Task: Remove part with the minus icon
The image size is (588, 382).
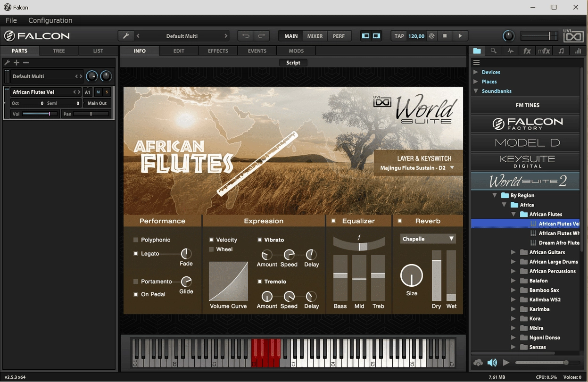Action: (x=26, y=62)
